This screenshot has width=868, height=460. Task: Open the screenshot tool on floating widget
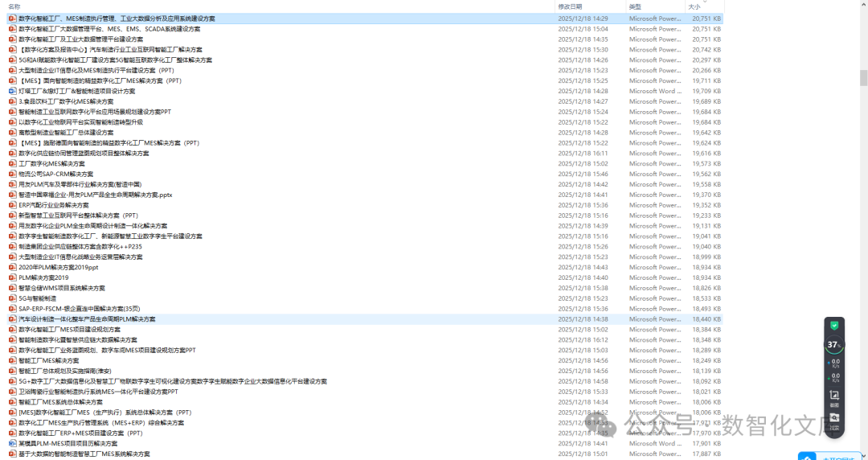834,396
